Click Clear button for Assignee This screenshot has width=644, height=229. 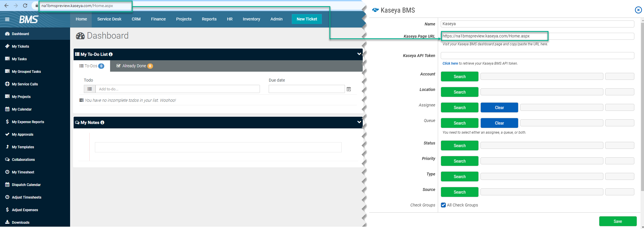click(499, 108)
